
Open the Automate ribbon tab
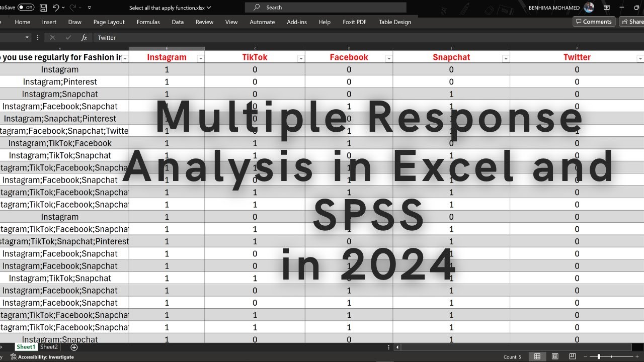[263, 22]
